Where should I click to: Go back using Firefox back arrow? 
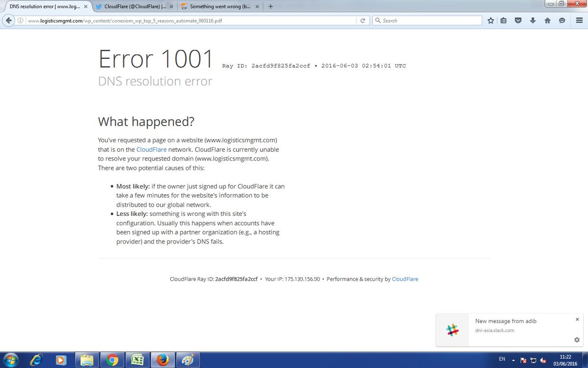click(8, 21)
